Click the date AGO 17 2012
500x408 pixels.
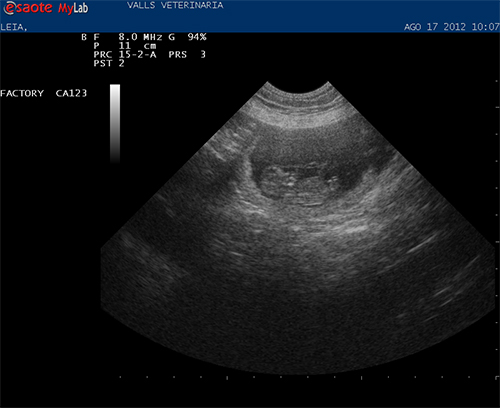coord(435,27)
